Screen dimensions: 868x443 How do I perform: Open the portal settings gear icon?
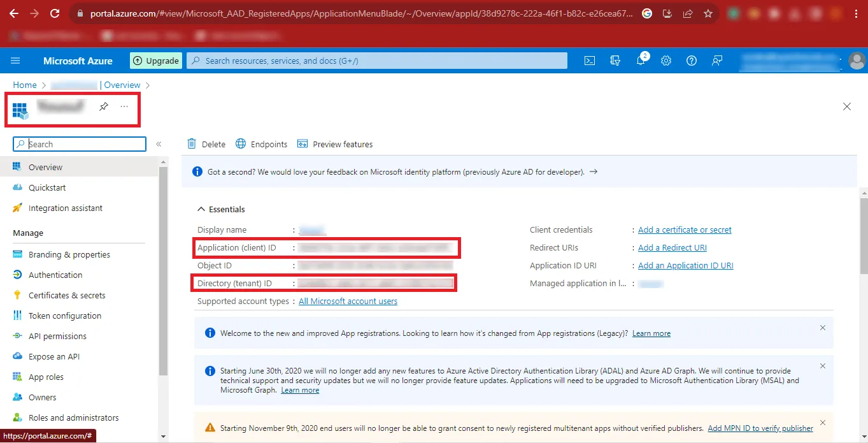[x=666, y=61]
